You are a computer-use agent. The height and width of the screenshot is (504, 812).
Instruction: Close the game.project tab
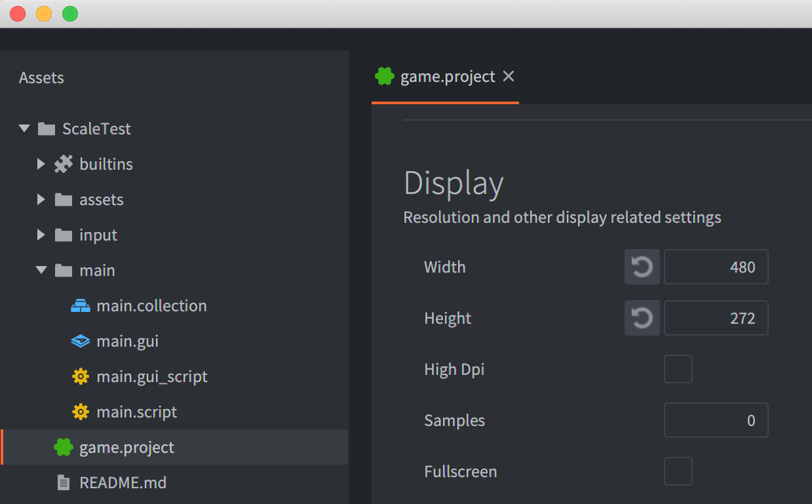click(509, 76)
